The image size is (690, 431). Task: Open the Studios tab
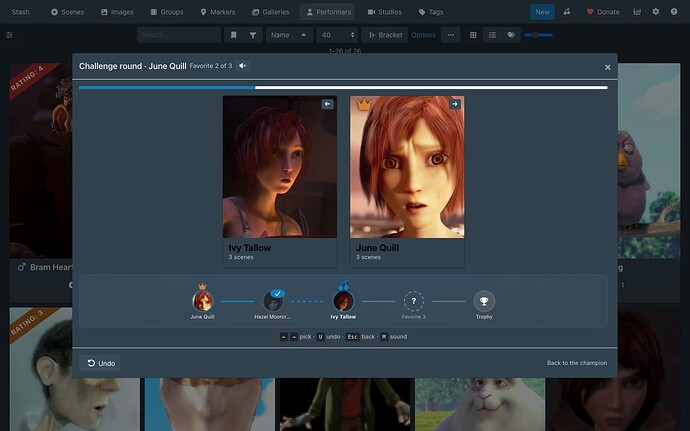pos(385,12)
